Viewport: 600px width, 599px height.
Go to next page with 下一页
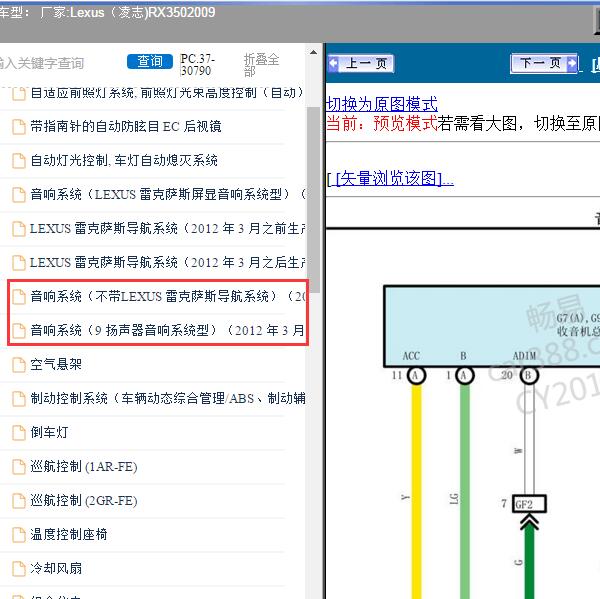click(545, 63)
